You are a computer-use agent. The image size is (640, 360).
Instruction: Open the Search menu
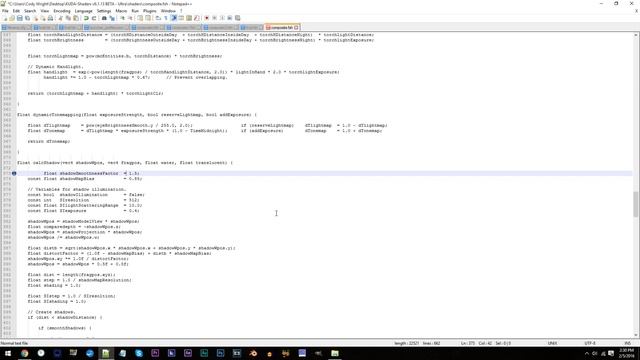[30, 11]
